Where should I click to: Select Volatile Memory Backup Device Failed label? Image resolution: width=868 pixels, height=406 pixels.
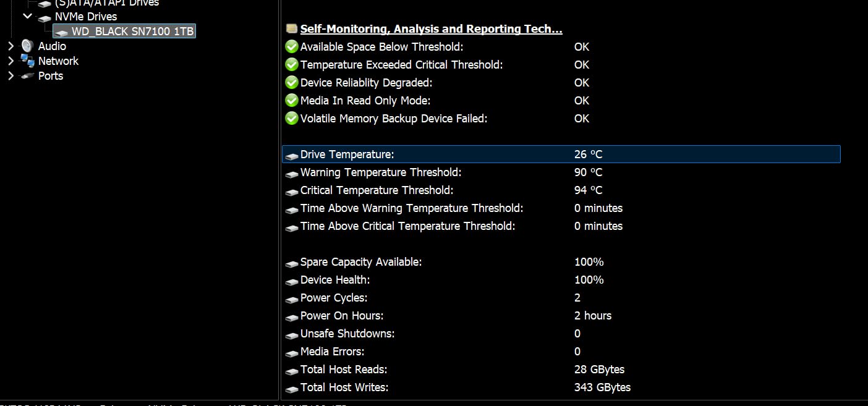394,119
